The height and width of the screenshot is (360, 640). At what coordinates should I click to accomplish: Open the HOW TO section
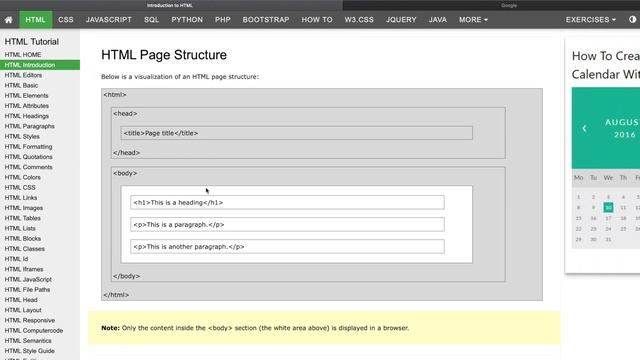pos(317,20)
